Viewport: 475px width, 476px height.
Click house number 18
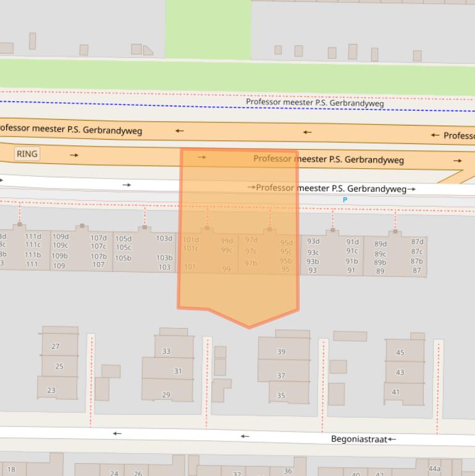coord(11,470)
